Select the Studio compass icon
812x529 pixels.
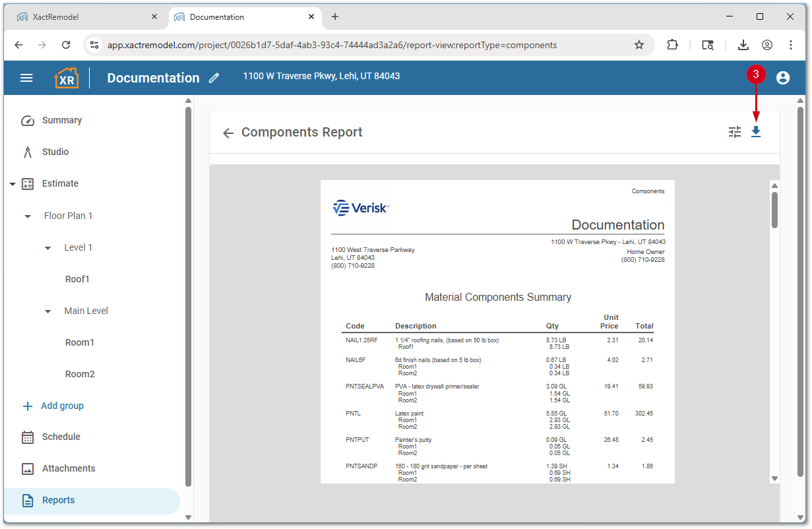[x=28, y=152]
